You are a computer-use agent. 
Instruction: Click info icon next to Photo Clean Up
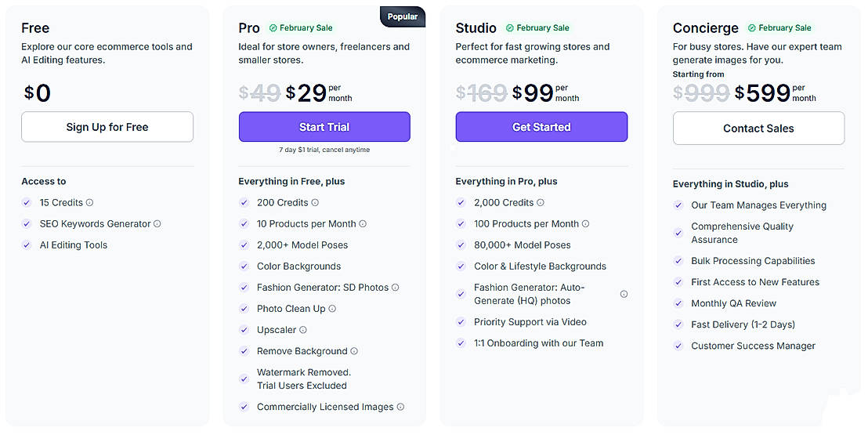(332, 309)
